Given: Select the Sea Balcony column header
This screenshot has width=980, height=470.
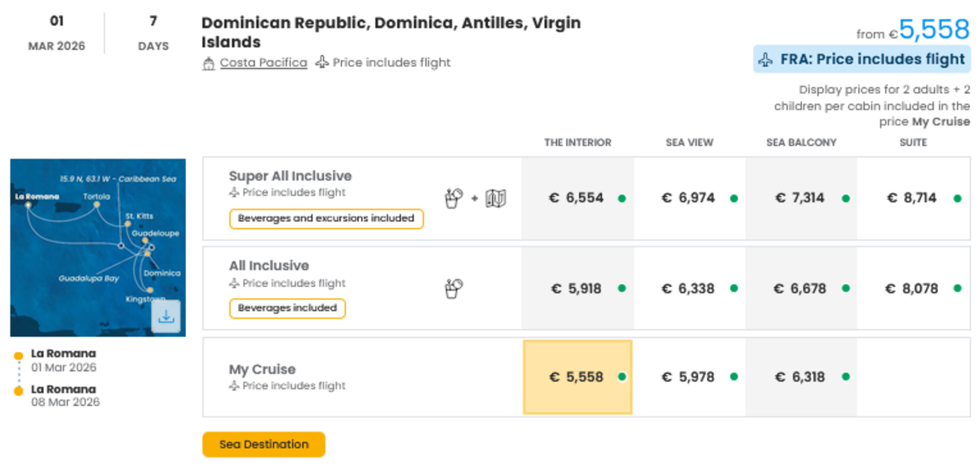Looking at the screenshot, I should 801,143.
